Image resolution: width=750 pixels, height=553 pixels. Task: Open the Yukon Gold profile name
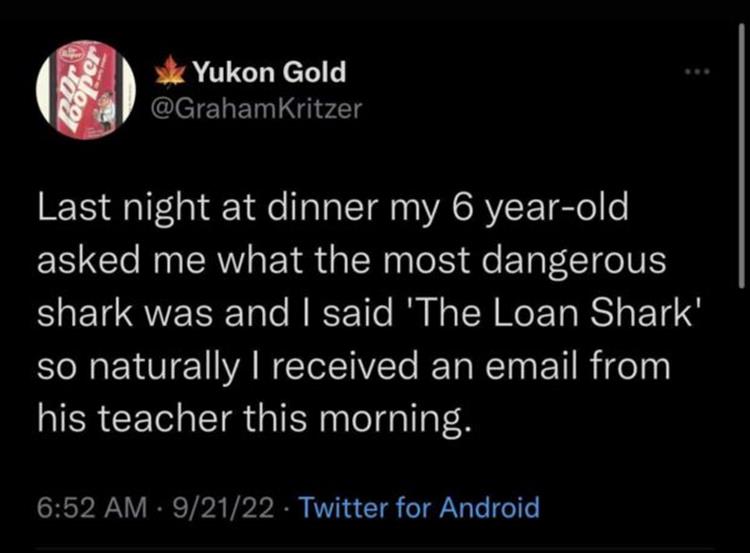[268, 73]
